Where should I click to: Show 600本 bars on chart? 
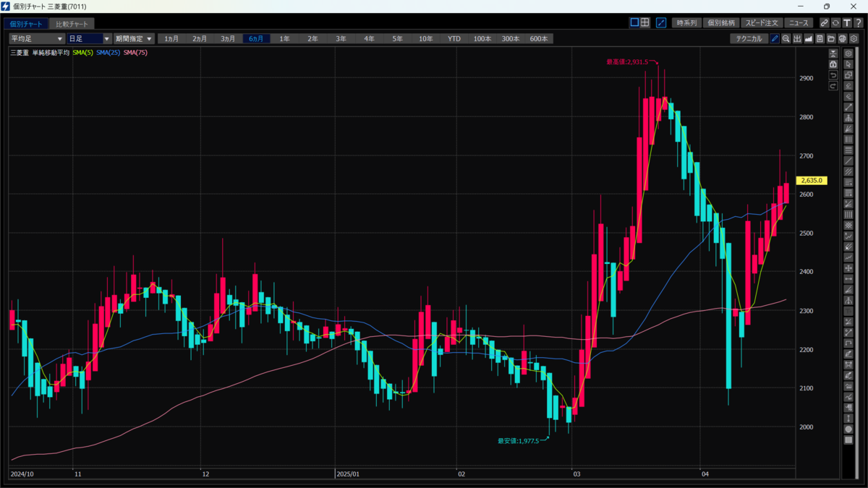tap(539, 38)
